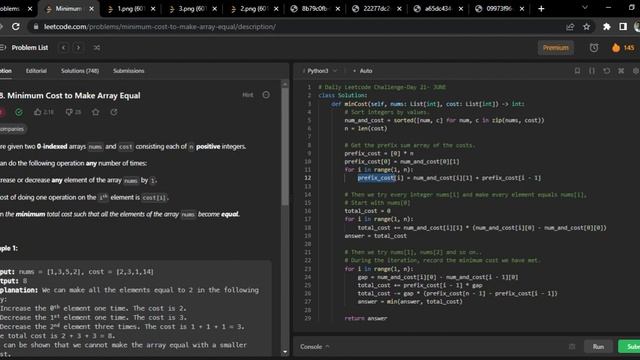Click the 'answer = min(answer, total_cost)' line
This screenshot has height=360, width=640.
coord(410,302)
